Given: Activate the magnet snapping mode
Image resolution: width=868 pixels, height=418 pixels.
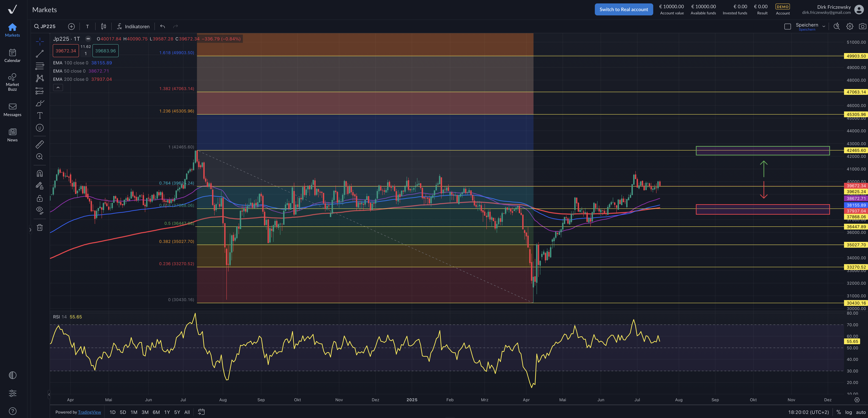Looking at the screenshot, I should (40, 173).
